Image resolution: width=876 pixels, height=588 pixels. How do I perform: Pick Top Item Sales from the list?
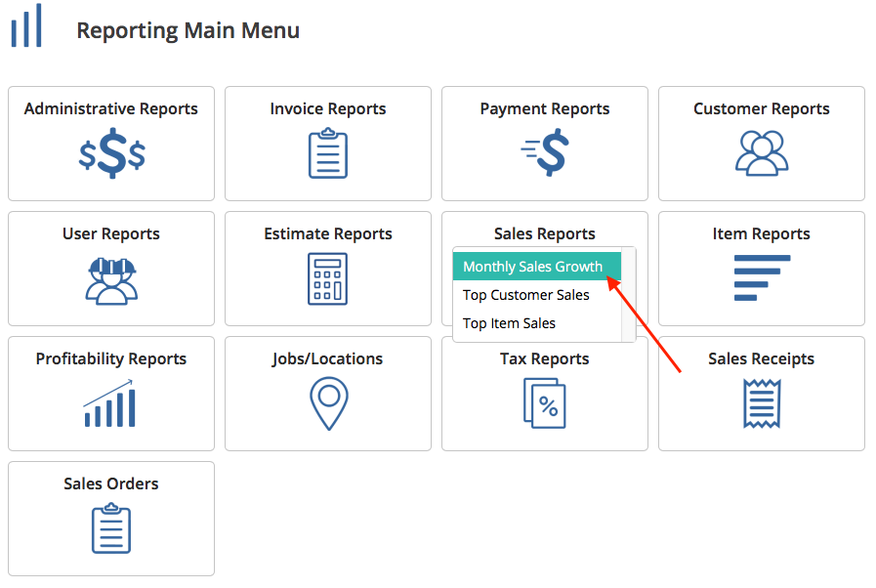point(509,323)
